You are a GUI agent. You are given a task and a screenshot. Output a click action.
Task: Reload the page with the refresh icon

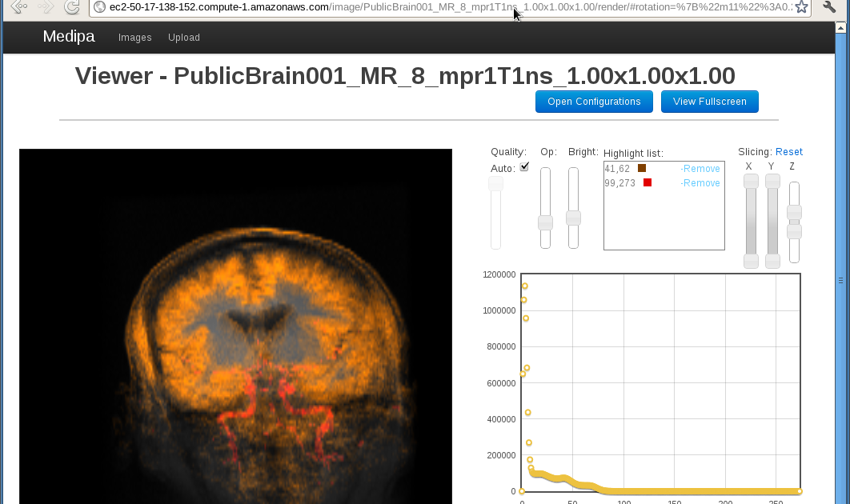click(x=72, y=8)
